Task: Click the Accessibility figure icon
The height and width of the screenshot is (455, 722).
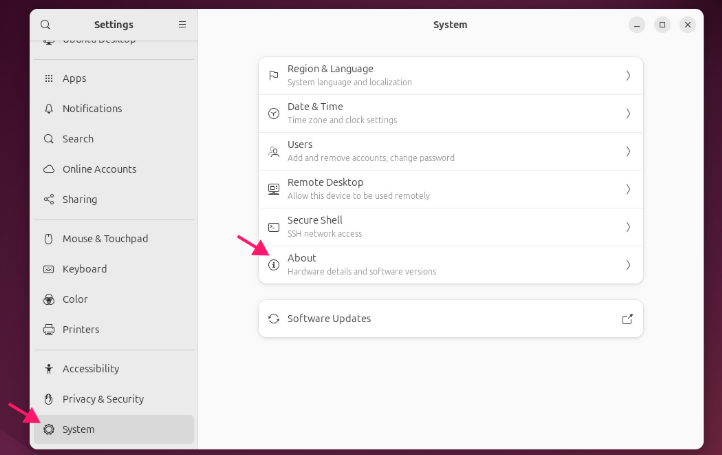Action: pyautogui.click(x=49, y=369)
